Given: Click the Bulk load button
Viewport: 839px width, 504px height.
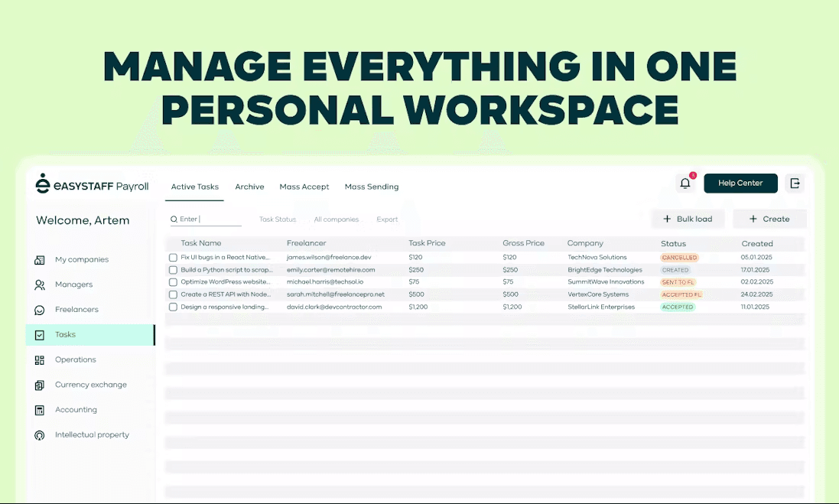Looking at the screenshot, I should point(688,219).
